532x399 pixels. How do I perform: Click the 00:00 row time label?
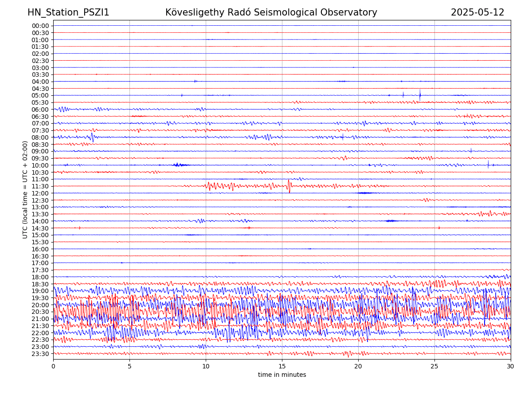[40, 26]
